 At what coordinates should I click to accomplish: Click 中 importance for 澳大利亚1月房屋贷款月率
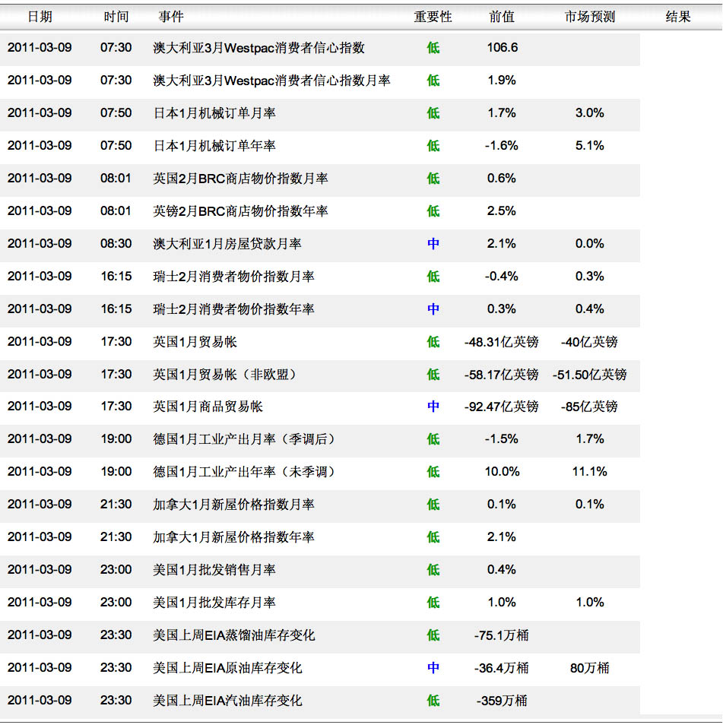coord(433,243)
